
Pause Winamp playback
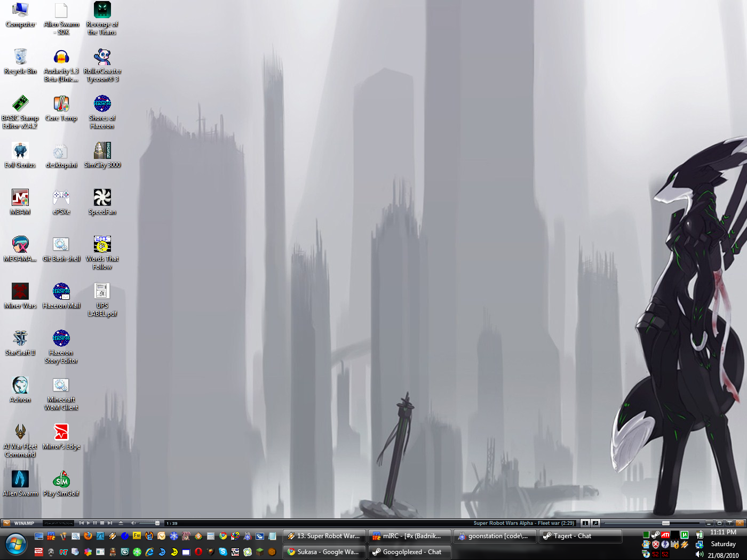[95, 523]
